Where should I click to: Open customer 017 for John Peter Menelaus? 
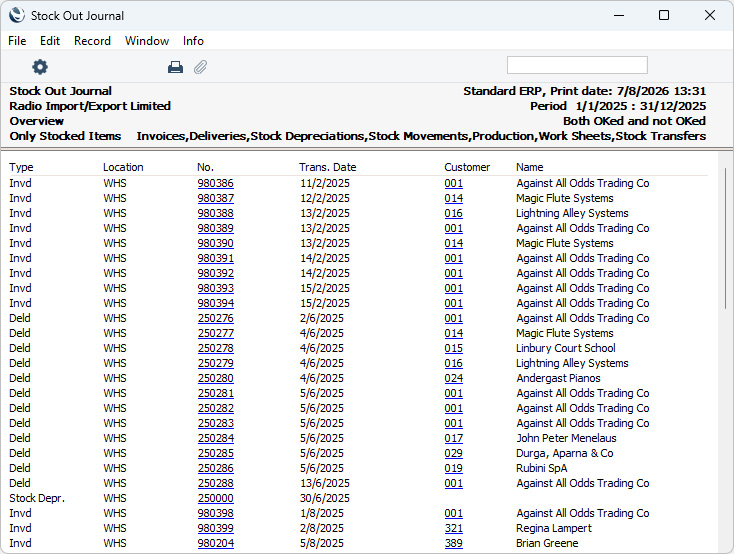click(x=454, y=438)
